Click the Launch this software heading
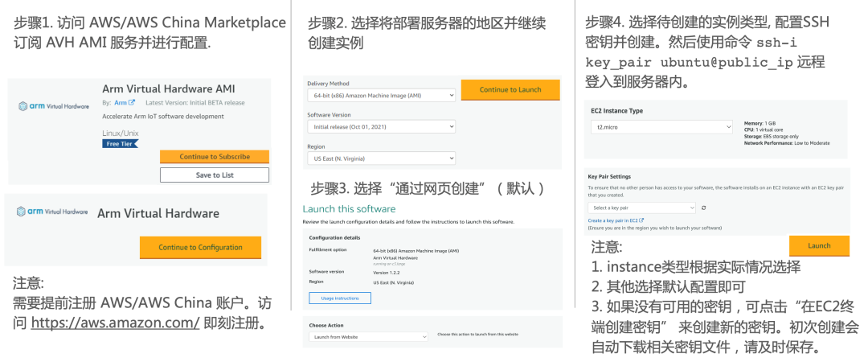The height and width of the screenshot is (362, 868). click(350, 209)
